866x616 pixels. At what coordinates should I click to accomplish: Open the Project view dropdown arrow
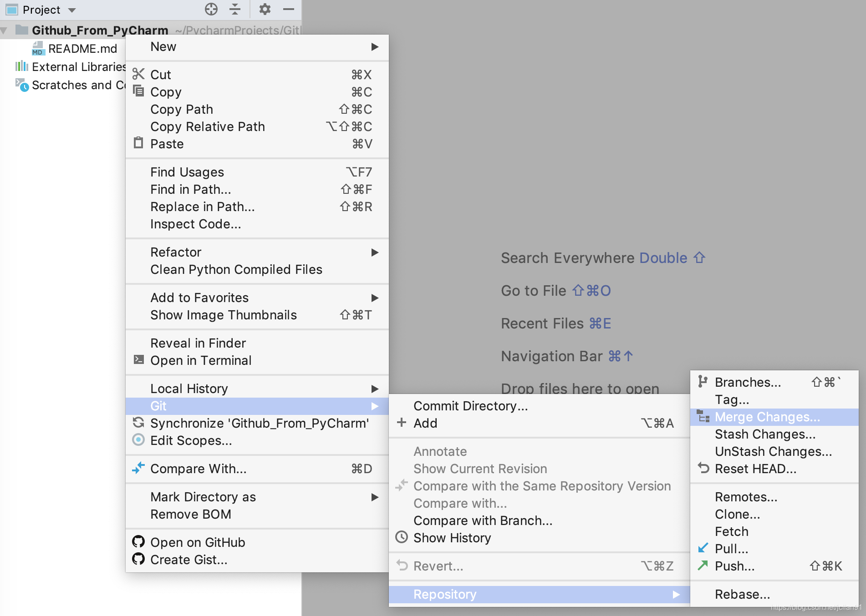[72, 10]
